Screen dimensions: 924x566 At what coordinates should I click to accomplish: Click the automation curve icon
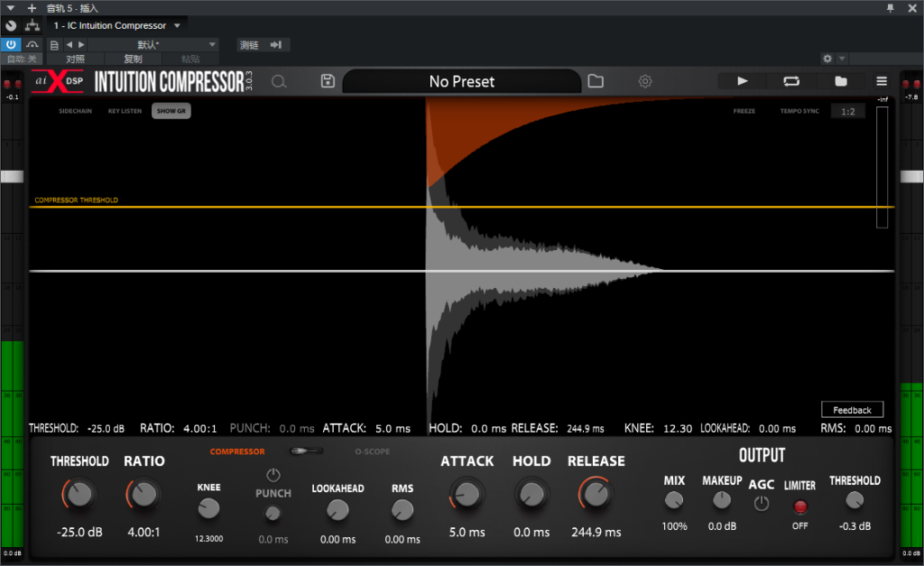click(32, 45)
